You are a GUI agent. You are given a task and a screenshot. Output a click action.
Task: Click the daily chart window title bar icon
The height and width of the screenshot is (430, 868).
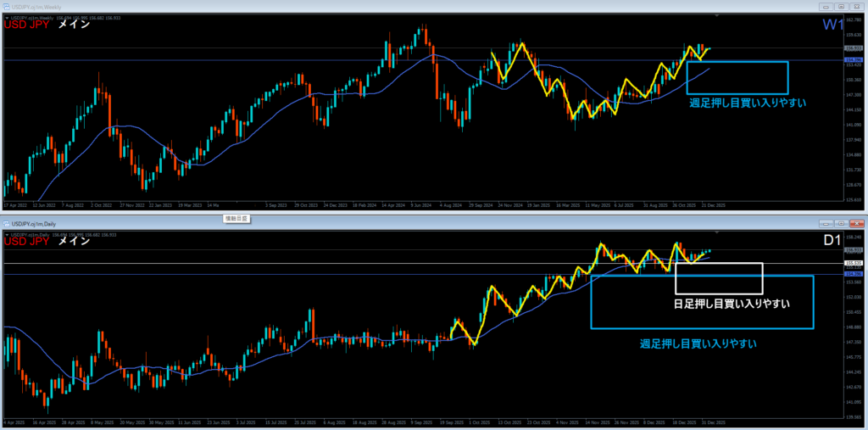8,223
